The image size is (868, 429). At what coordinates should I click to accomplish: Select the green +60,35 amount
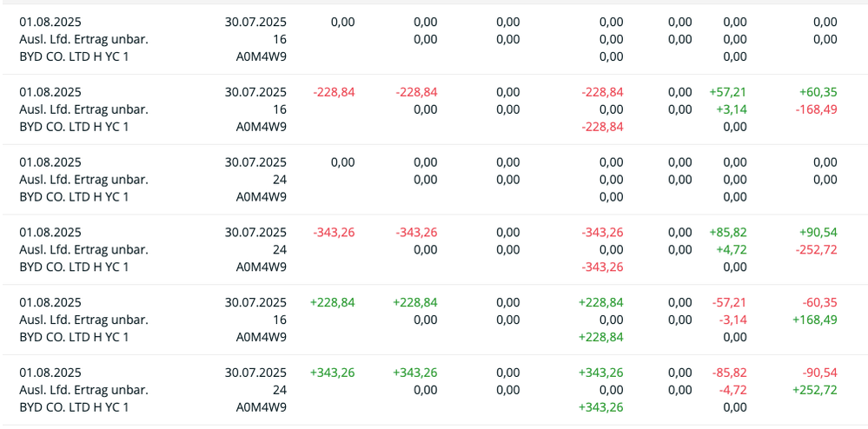[818, 92]
